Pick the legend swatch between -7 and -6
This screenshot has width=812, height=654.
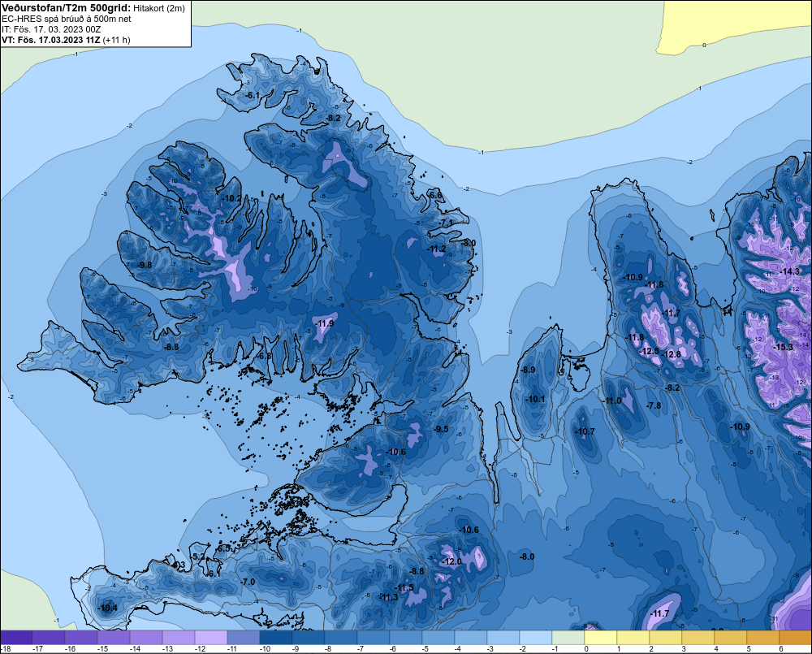(x=374, y=638)
